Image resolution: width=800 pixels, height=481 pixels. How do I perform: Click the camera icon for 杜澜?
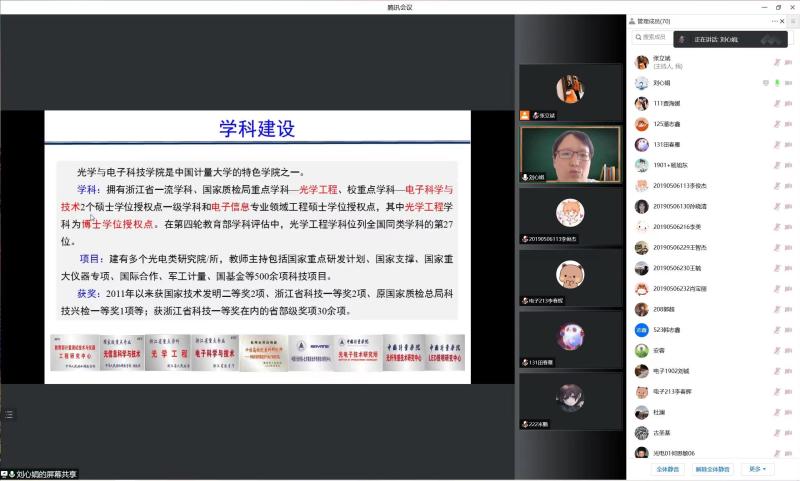point(790,412)
